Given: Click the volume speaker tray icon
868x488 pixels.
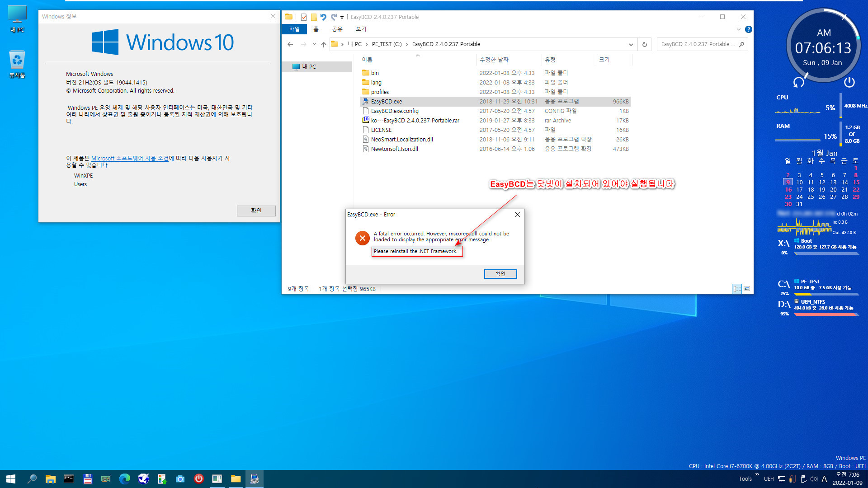Looking at the screenshot, I should [814, 479].
